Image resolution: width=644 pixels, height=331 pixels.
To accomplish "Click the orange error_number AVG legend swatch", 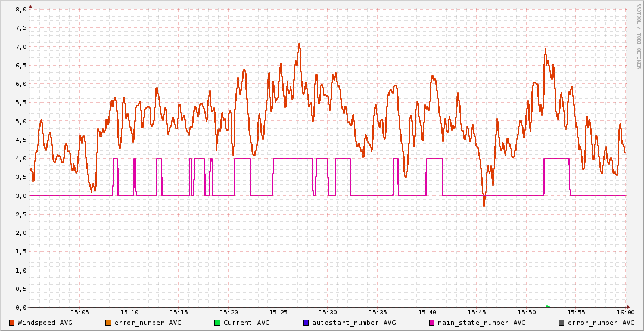I will pyautogui.click(x=108, y=323).
